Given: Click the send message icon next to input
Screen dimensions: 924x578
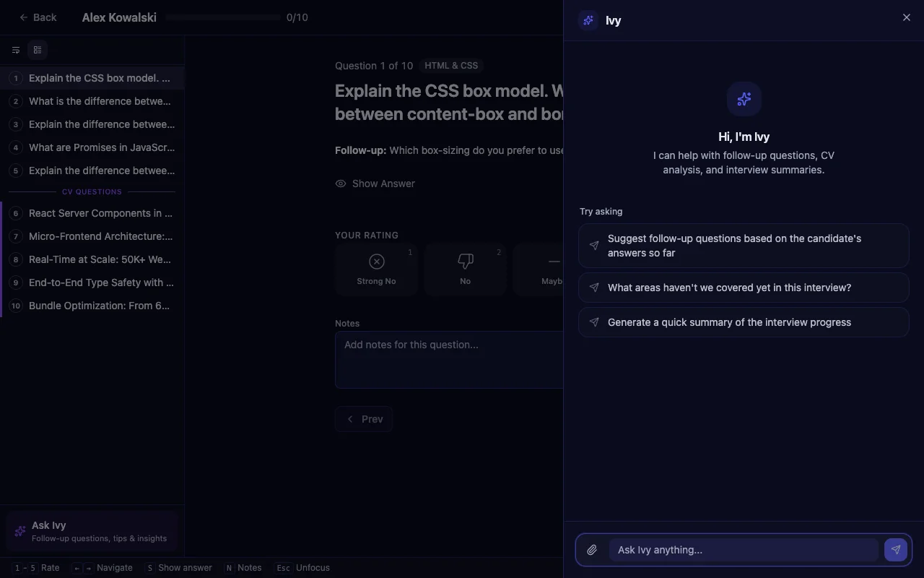Looking at the screenshot, I should tap(895, 550).
